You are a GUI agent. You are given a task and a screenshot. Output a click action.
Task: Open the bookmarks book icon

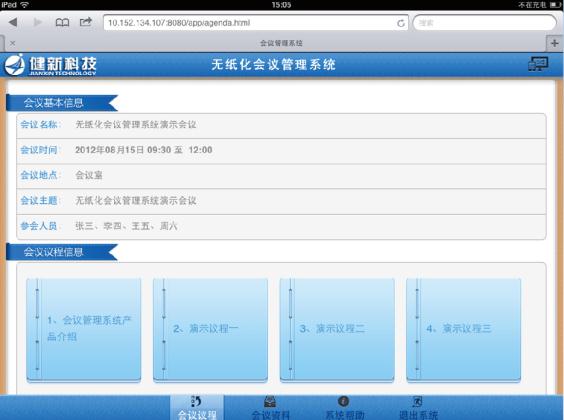click(x=62, y=23)
